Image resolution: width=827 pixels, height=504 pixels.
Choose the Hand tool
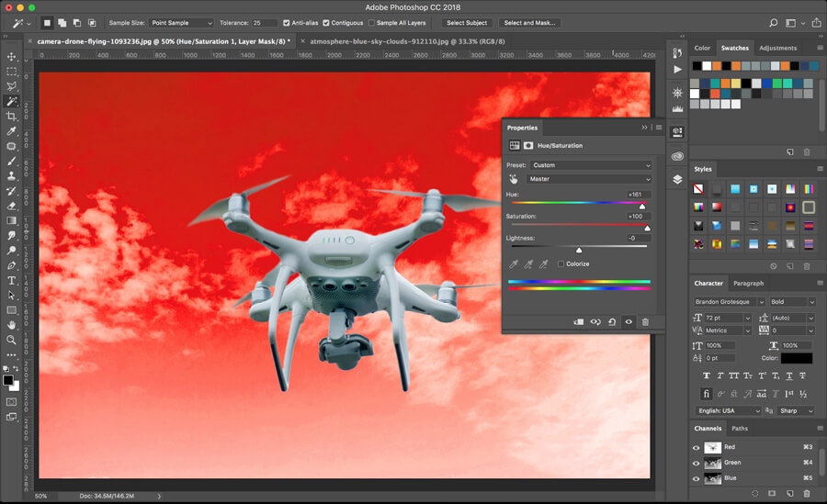[12, 324]
